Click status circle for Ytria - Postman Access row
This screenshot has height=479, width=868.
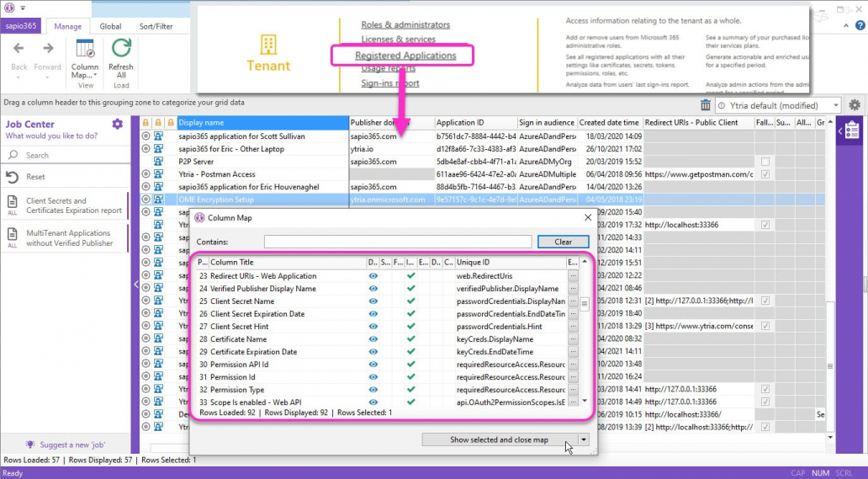[146, 174]
